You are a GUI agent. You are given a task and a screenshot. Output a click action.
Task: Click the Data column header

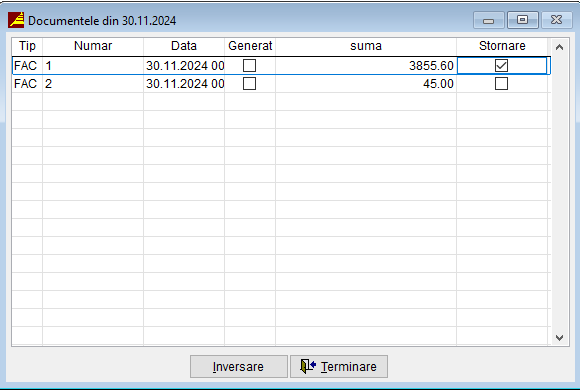pyautogui.click(x=184, y=46)
